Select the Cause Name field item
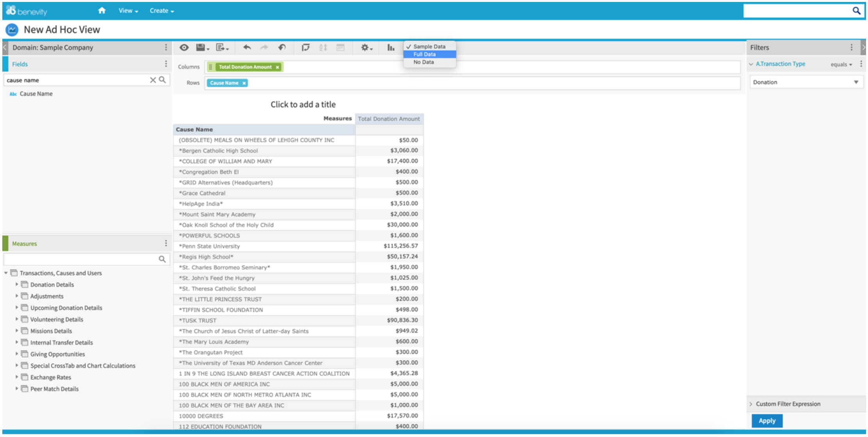The image size is (868, 437). coord(36,94)
